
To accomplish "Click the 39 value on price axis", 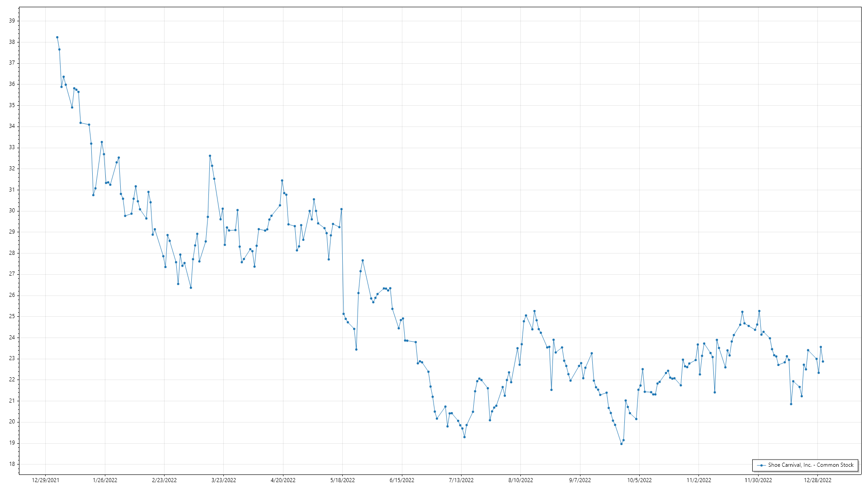I will click(12, 21).
